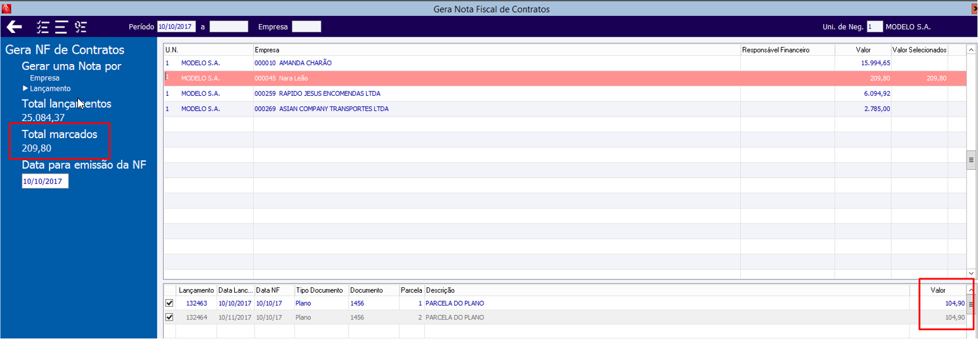Viewport: 980px width, 341px height.
Task: Click lançamento number 132464
Action: [x=197, y=317]
